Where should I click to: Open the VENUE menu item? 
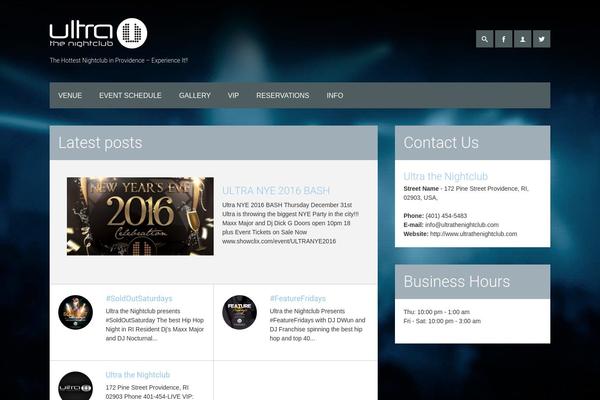70,95
